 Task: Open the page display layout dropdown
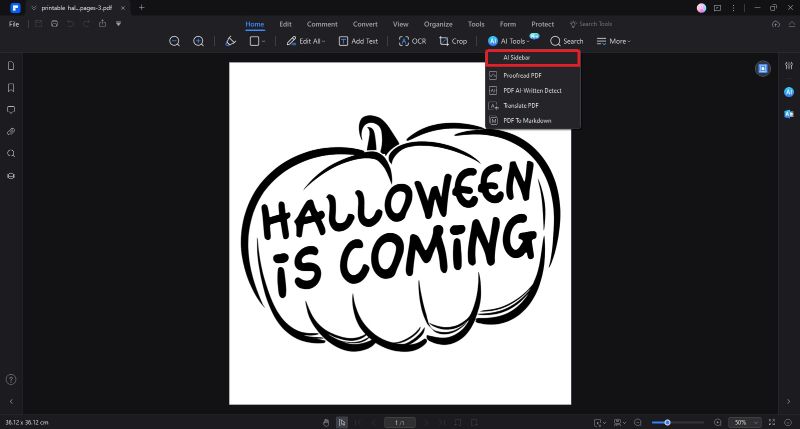click(620, 422)
